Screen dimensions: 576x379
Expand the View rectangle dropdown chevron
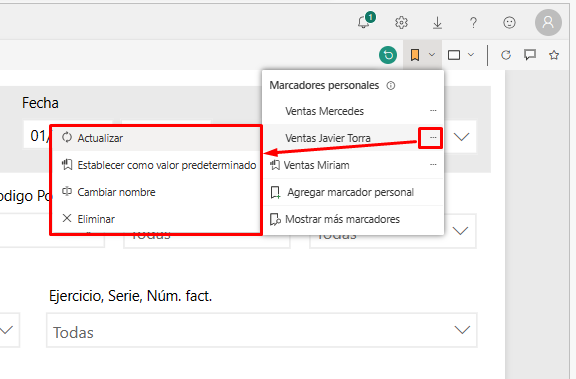[x=471, y=55]
